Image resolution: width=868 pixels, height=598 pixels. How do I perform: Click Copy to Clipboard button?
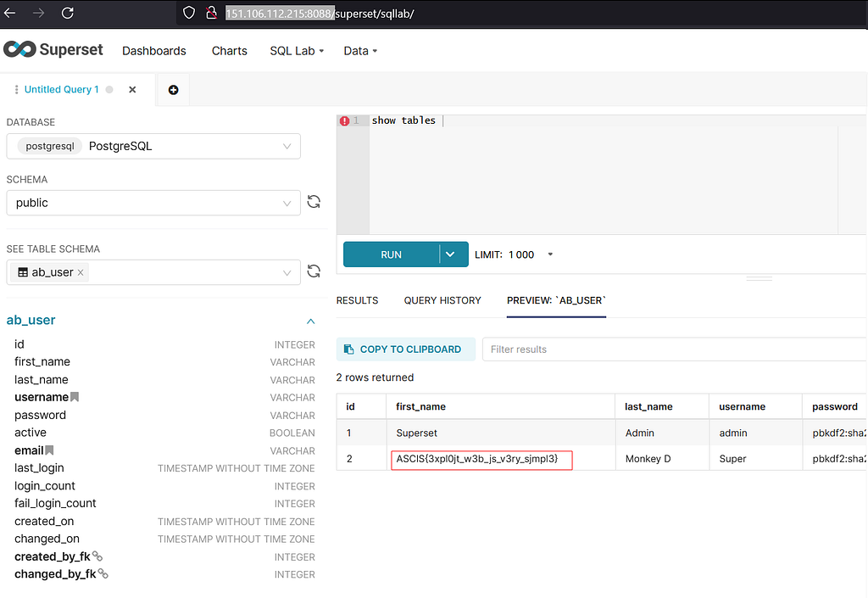(406, 349)
